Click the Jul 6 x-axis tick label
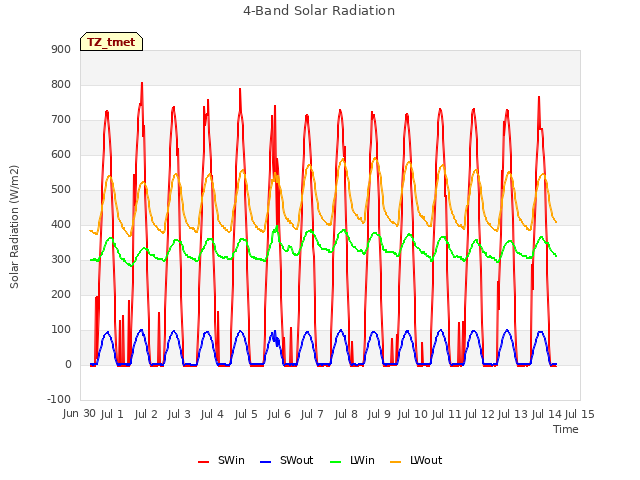The image size is (640, 480). [x=279, y=414]
